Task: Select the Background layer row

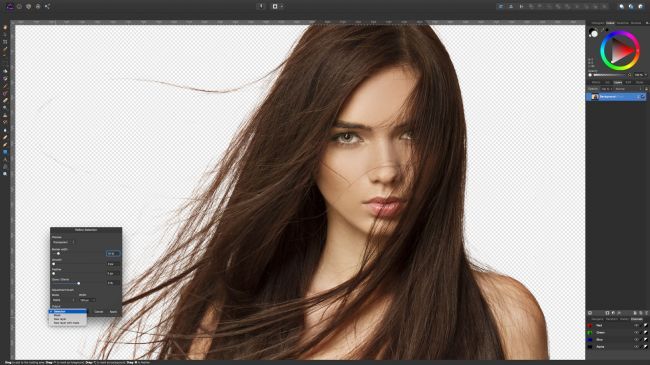Action: (616, 97)
